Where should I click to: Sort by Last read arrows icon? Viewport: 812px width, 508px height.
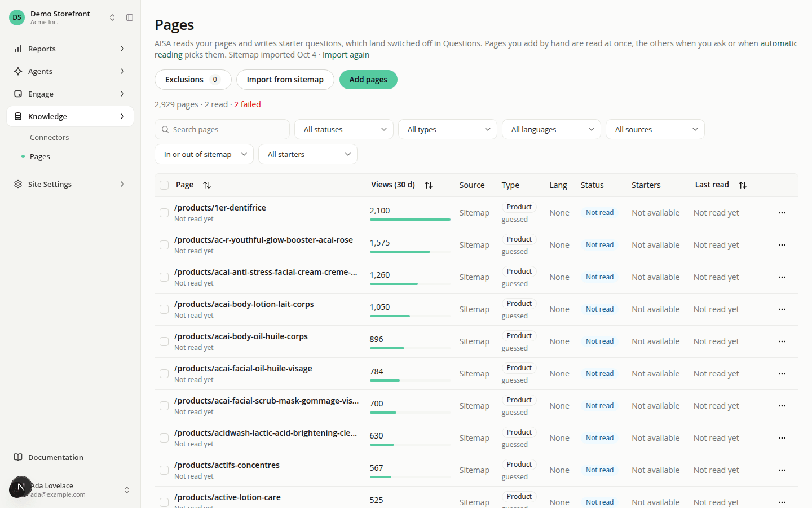click(x=743, y=185)
